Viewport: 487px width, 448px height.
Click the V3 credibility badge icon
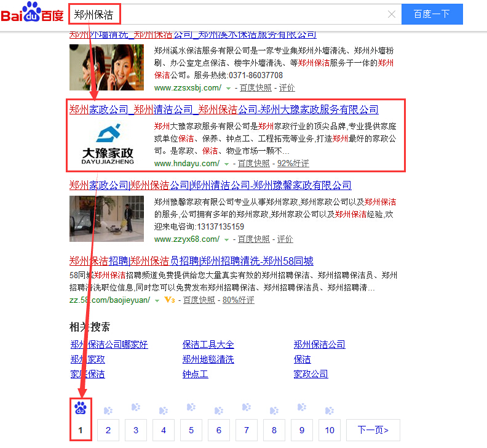170,300
